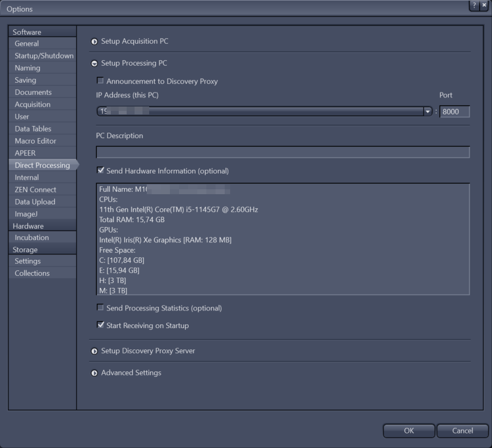Viewport: 492px width, 448px height.
Task: Confirm settings with the OK button
Action: [408, 430]
